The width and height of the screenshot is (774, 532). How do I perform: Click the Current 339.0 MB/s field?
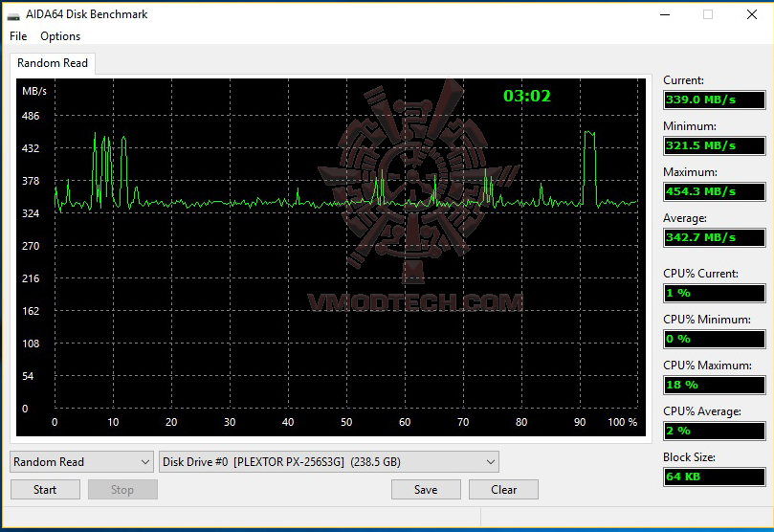tap(715, 100)
